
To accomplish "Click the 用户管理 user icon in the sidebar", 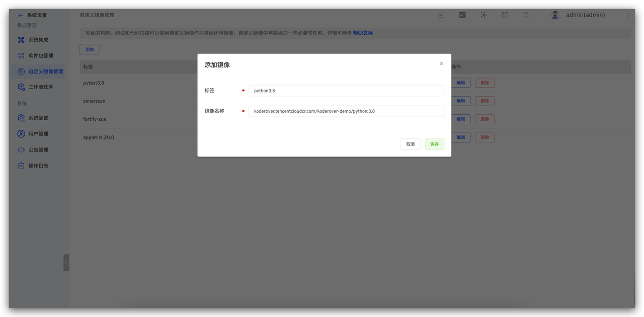I will tap(20, 133).
